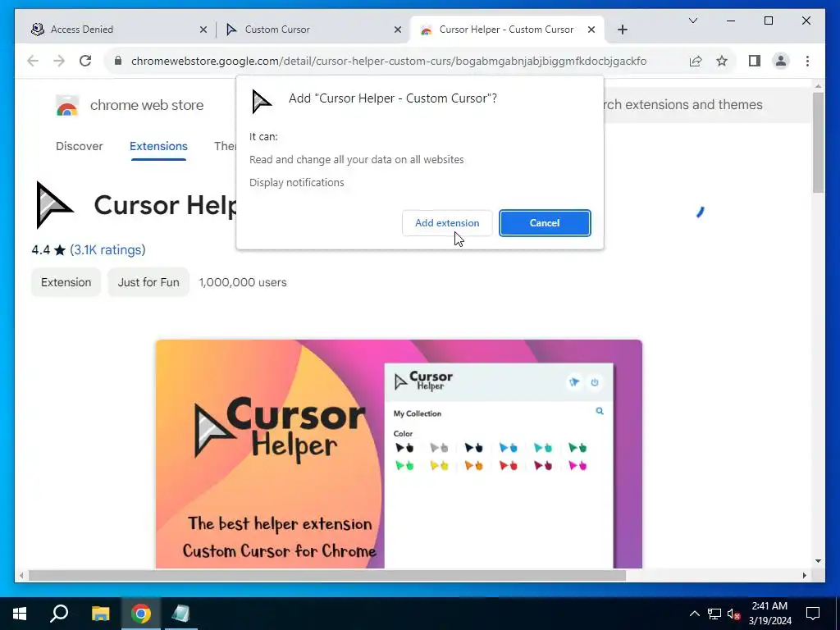Screen dimensions: 840x630
Task: Click the address bar URL
Action: pos(388,61)
